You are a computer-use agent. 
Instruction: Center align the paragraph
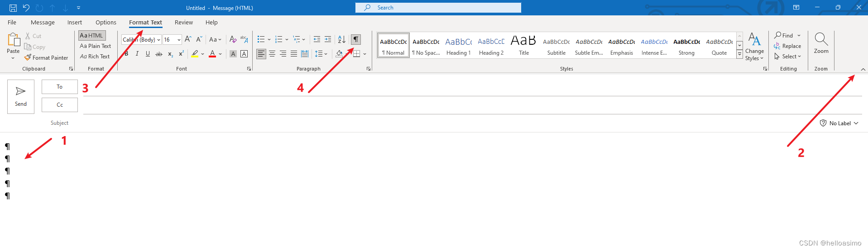tap(272, 54)
